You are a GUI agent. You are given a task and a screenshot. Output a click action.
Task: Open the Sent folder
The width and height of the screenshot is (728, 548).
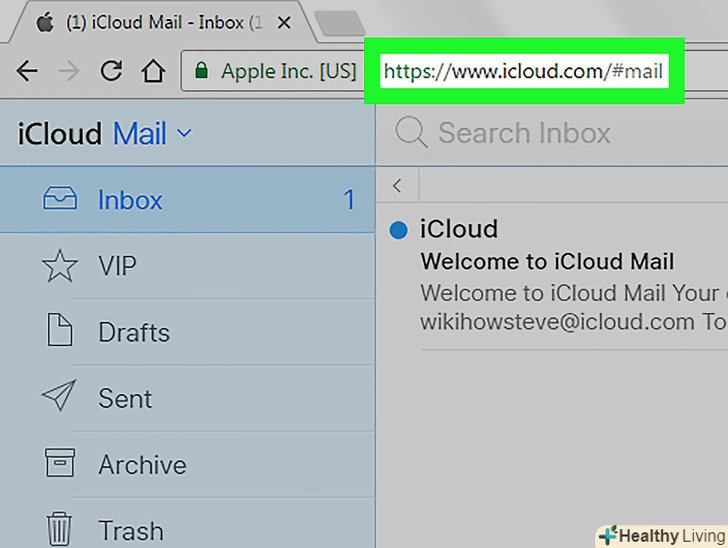(x=188, y=398)
